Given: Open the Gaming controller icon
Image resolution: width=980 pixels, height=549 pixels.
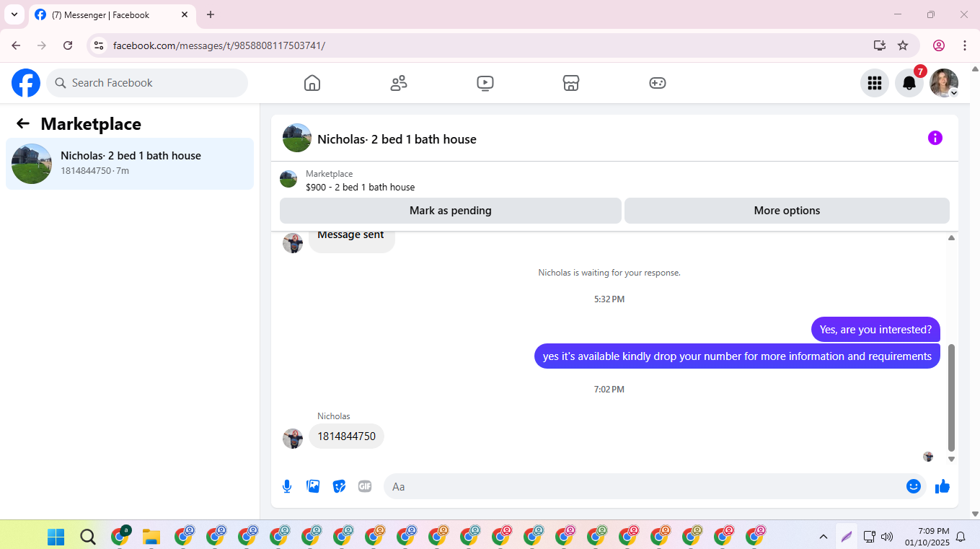Looking at the screenshot, I should click(x=658, y=83).
